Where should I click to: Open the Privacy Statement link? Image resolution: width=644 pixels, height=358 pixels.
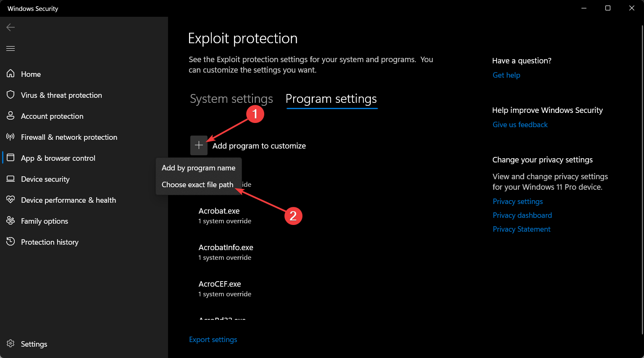pyautogui.click(x=521, y=229)
